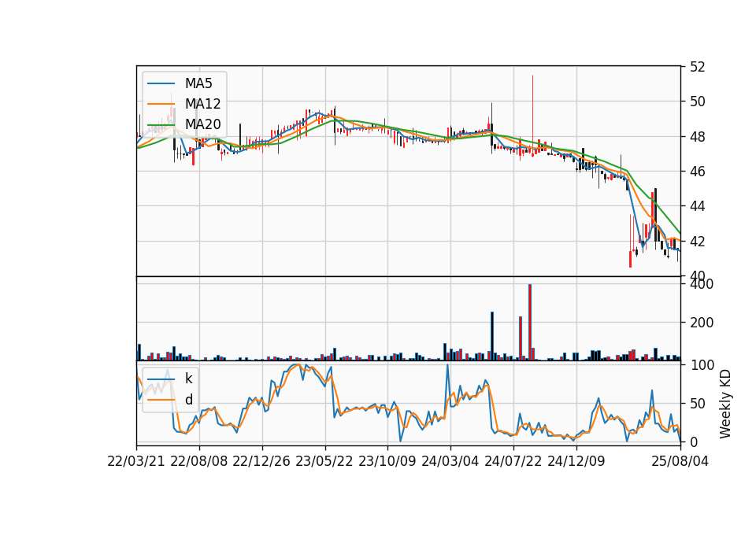Click the 44 price axis label
756x543 pixels.
point(697,206)
